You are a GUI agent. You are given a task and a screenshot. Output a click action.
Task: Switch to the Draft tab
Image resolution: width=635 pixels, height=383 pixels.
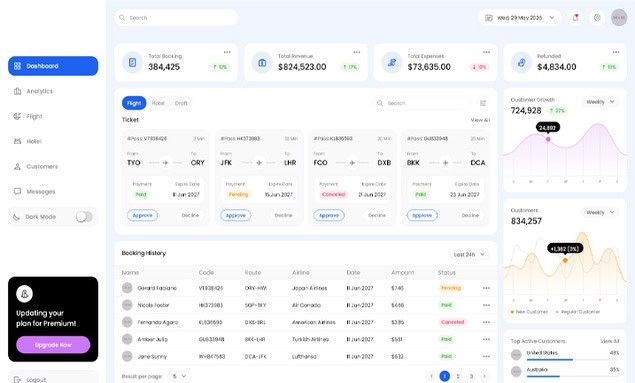181,103
